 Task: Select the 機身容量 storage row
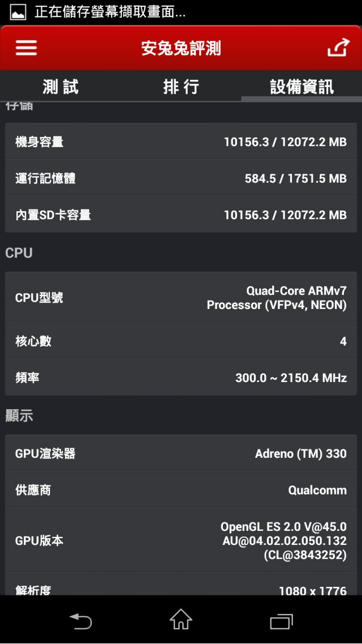[x=181, y=141]
